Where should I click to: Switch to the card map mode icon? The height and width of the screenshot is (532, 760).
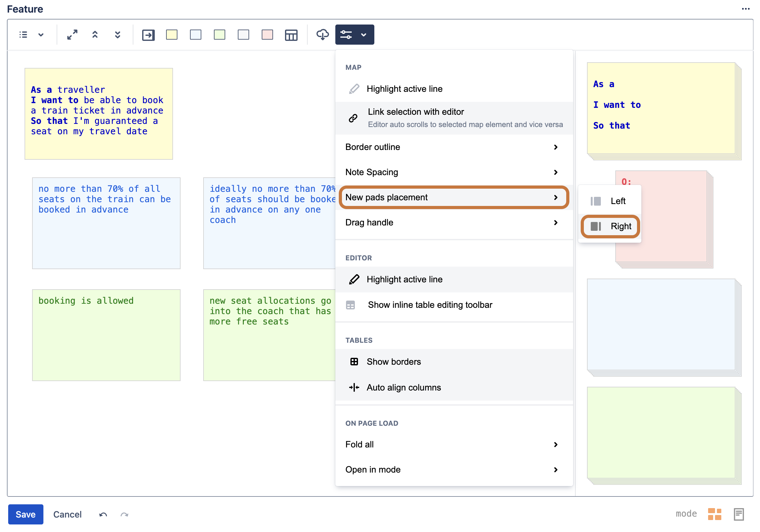[714, 514]
